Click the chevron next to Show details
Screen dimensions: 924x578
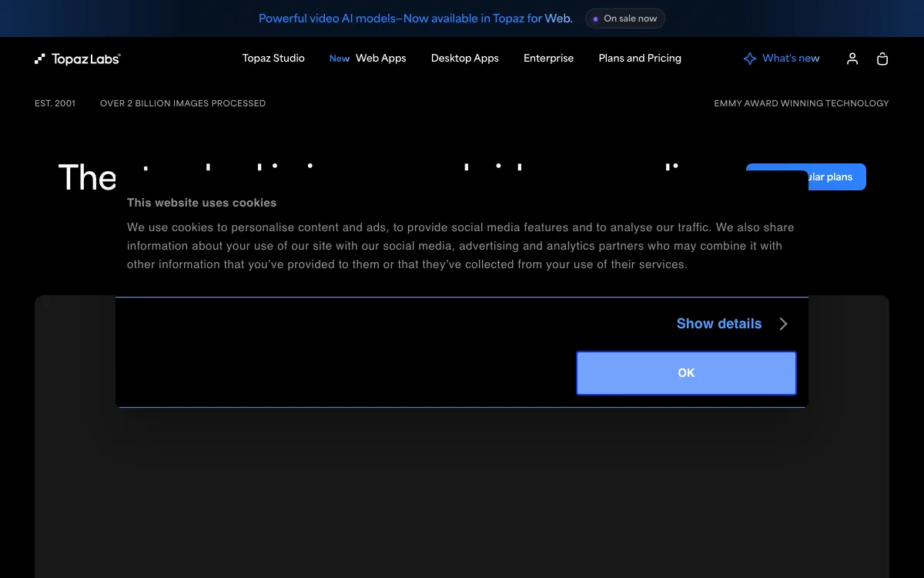tap(783, 324)
